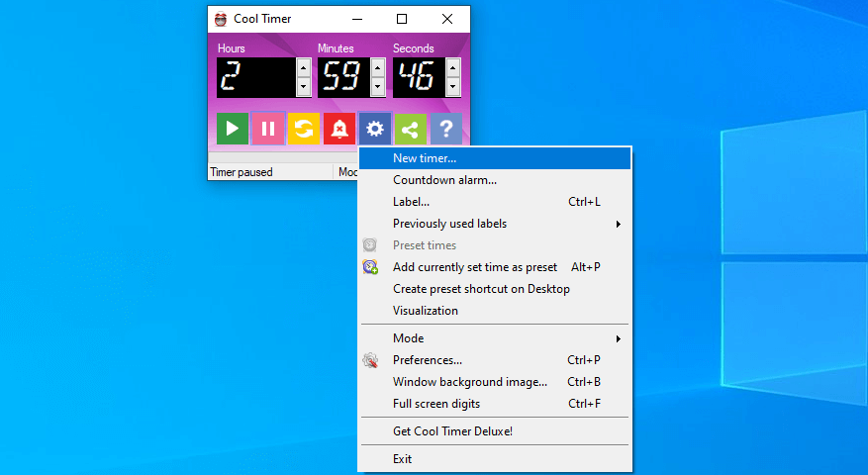868x475 pixels.
Task: Decrease Hours with the down arrow
Action: [x=304, y=86]
